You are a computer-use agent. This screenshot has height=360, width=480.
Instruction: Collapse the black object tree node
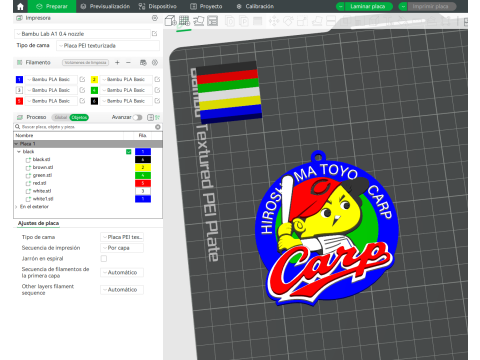[19, 152]
